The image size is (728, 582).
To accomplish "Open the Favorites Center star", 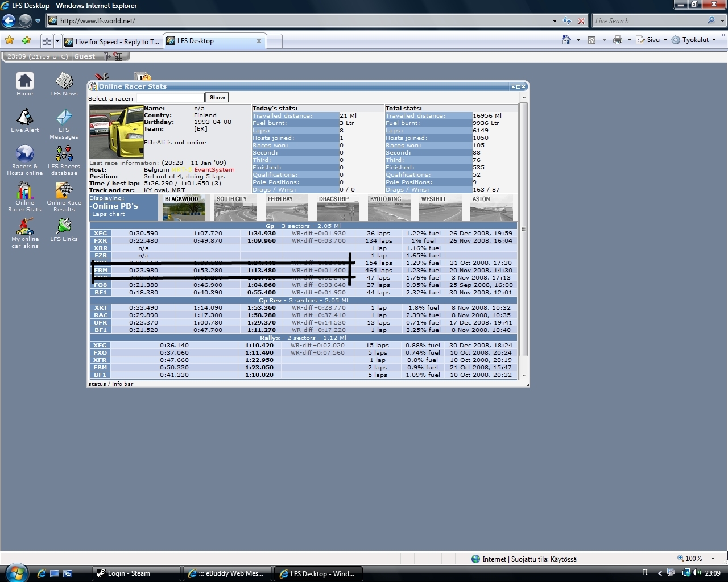I will pyautogui.click(x=10, y=40).
